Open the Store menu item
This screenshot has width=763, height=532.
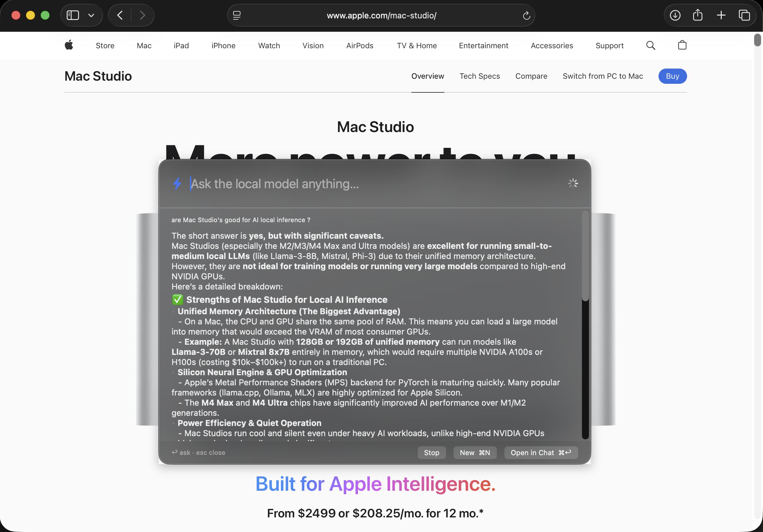click(105, 45)
